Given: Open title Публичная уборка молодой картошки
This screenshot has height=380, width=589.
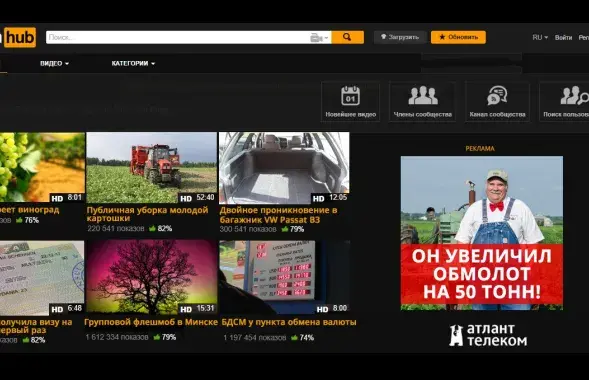Looking at the screenshot, I should pos(147,214).
